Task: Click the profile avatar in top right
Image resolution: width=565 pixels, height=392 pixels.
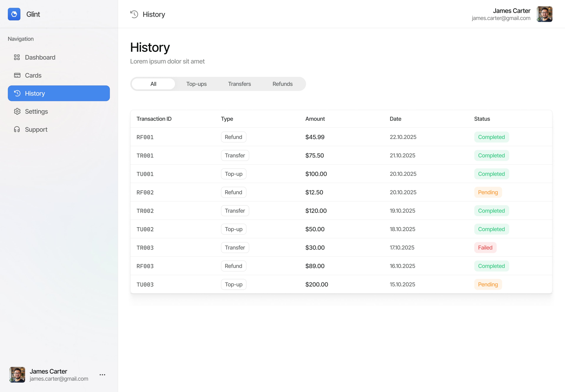Action: tap(544, 14)
